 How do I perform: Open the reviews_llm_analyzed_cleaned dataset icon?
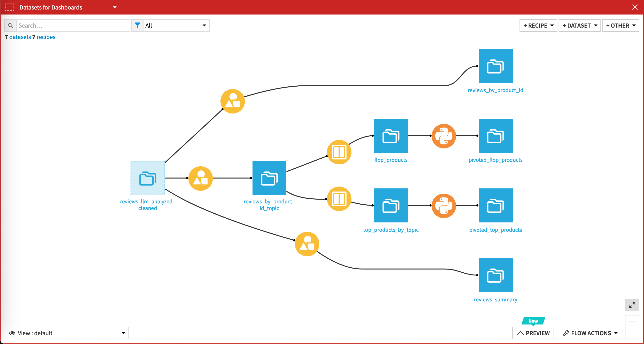(x=148, y=178)
